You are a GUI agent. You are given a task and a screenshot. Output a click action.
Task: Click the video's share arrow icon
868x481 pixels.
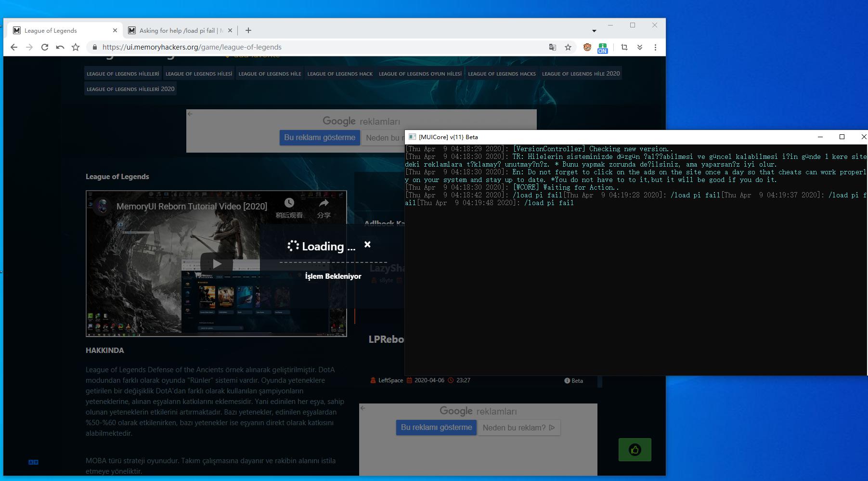pyautogui.click(x=324, y=203)
